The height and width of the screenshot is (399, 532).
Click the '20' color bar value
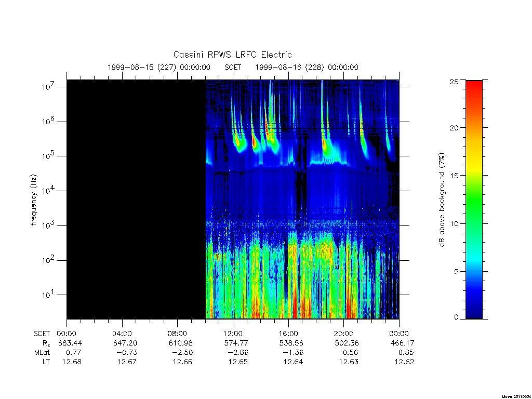(454, 128)
